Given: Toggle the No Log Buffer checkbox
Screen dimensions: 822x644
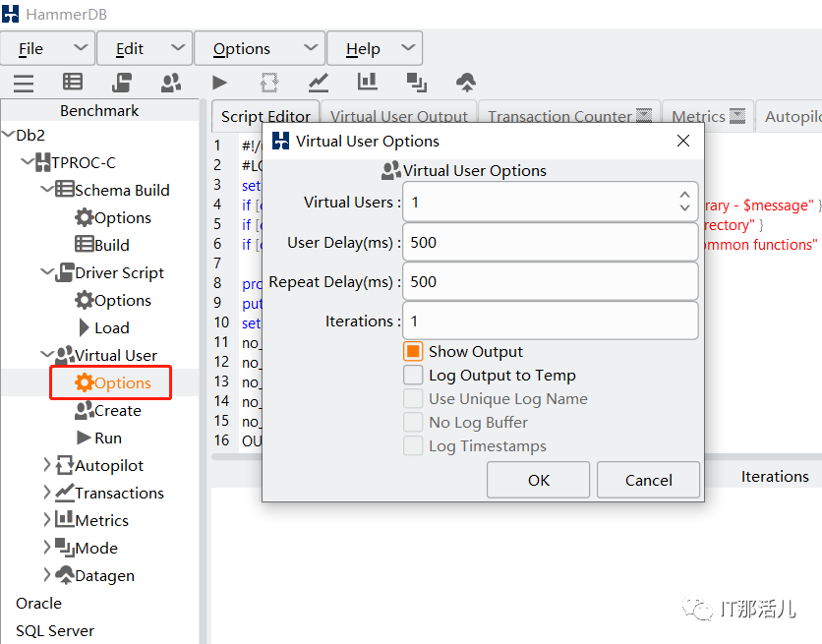Looking at the screenshot, I should click(x=413, y=422).
